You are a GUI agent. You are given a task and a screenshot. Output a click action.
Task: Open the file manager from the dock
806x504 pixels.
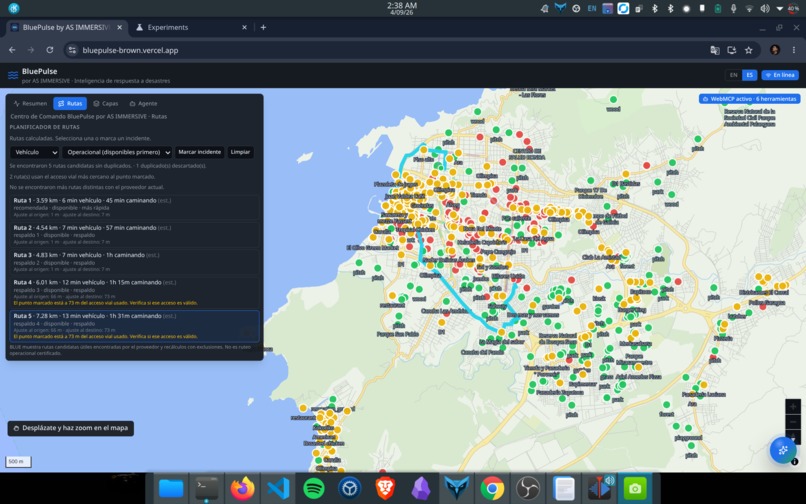point(171,488)
